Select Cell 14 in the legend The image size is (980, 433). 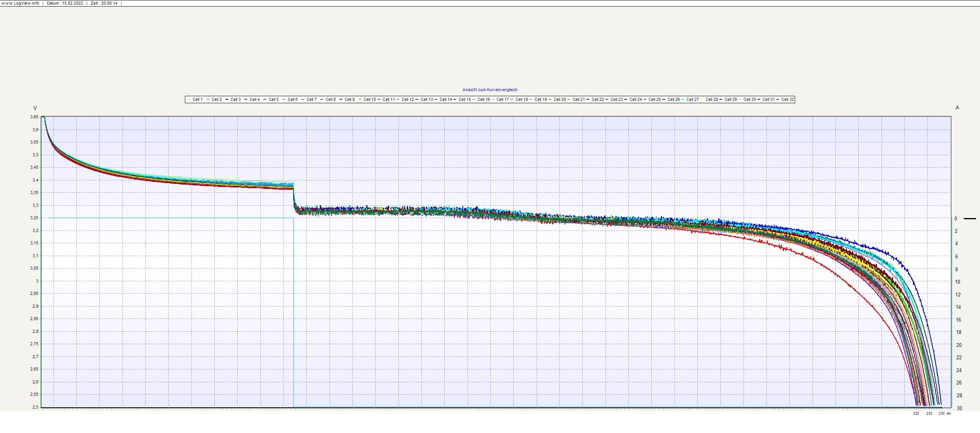[x=446, y=100]
